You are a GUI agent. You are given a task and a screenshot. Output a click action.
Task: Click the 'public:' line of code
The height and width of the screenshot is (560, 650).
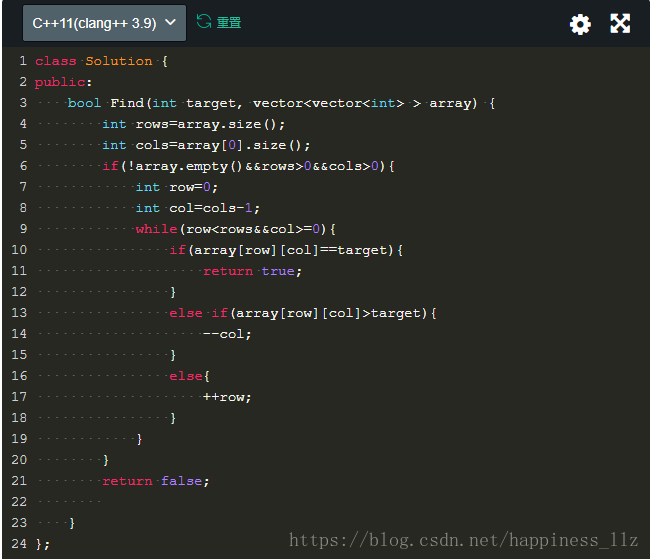(63, 82)
